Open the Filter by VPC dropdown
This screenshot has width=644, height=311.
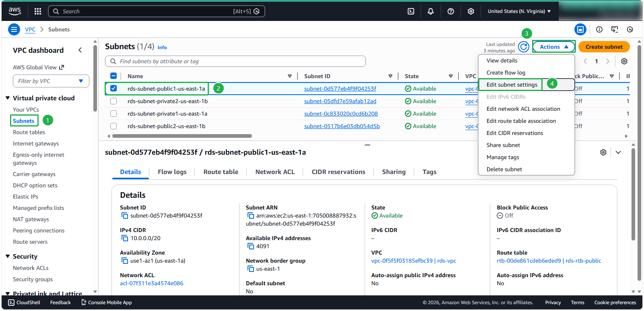(51, 81)
